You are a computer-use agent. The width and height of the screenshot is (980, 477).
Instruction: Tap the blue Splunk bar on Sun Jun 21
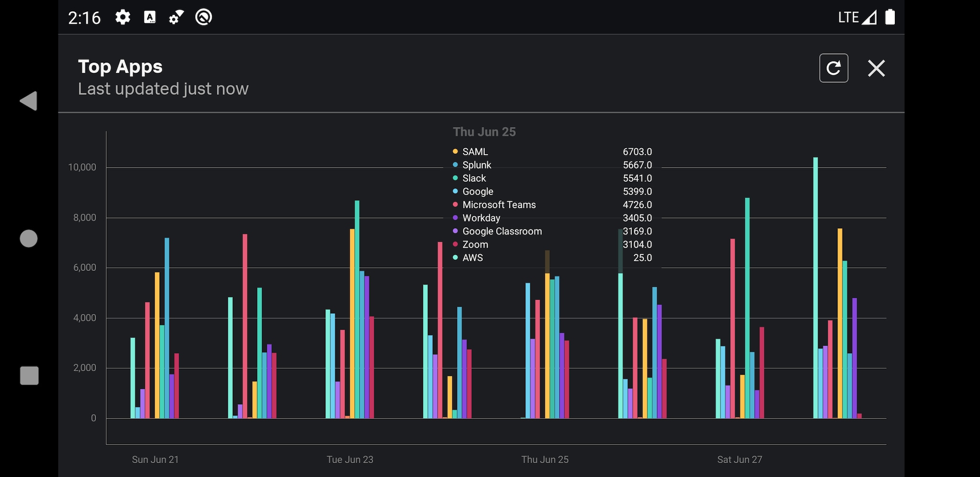point(167,328)
